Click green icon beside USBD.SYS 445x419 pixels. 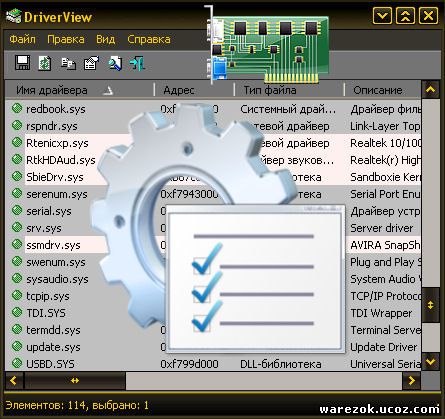tap(17, 363)
